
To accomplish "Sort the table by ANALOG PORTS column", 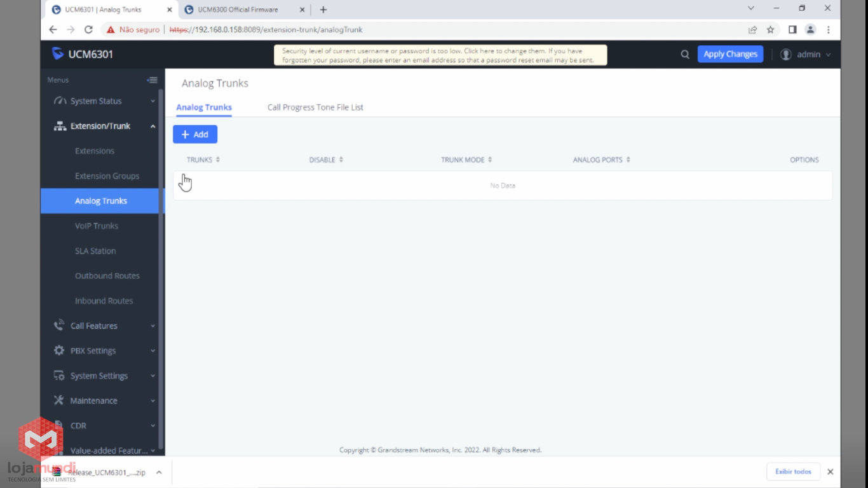I will click(x=601, y=160).
